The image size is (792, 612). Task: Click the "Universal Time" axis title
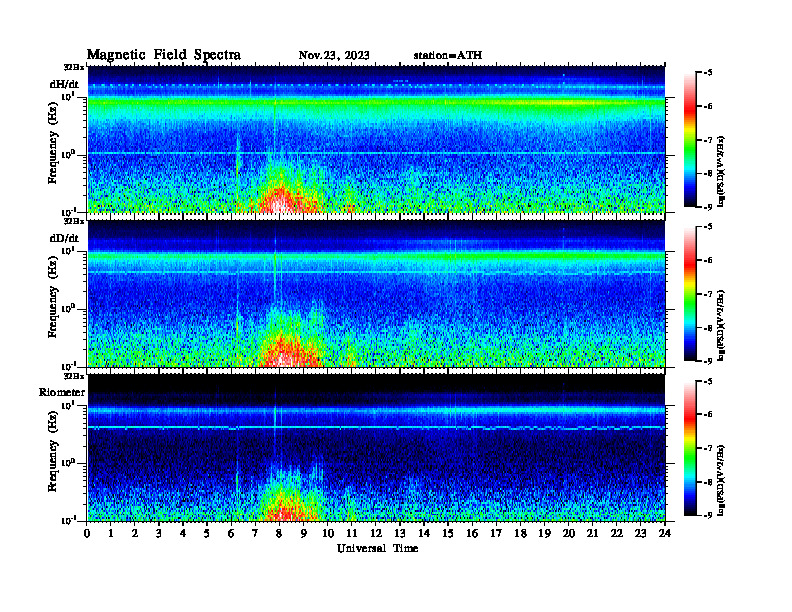coord(378,548)
